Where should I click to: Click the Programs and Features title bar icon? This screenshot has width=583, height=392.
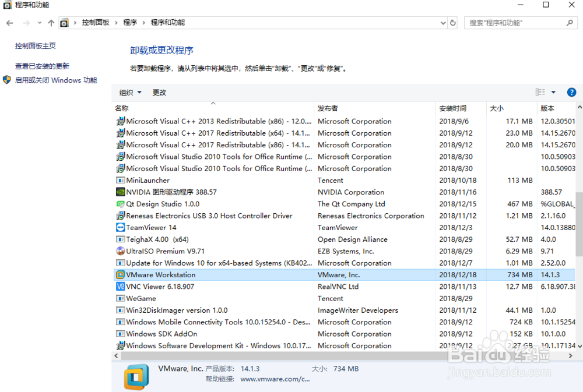click(x=6, y=5)
